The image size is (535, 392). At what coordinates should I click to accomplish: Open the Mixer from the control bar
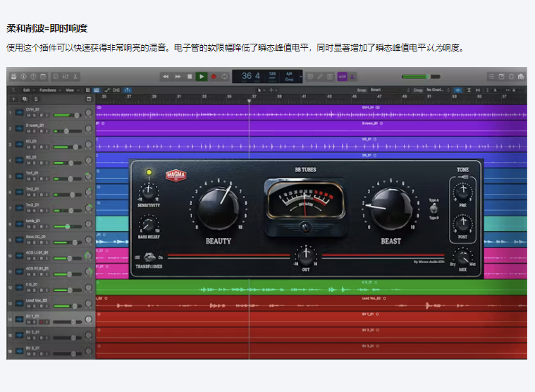click(65, 76)
